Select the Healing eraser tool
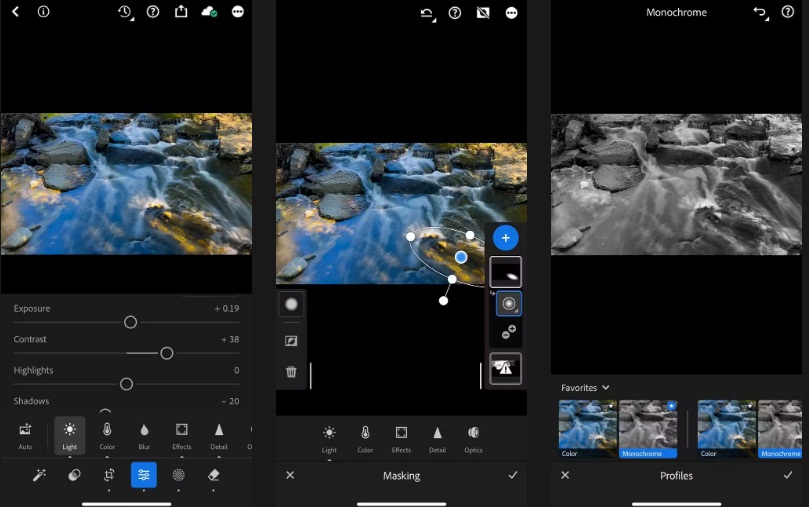 pyautogui.click(x=213, y=475)
